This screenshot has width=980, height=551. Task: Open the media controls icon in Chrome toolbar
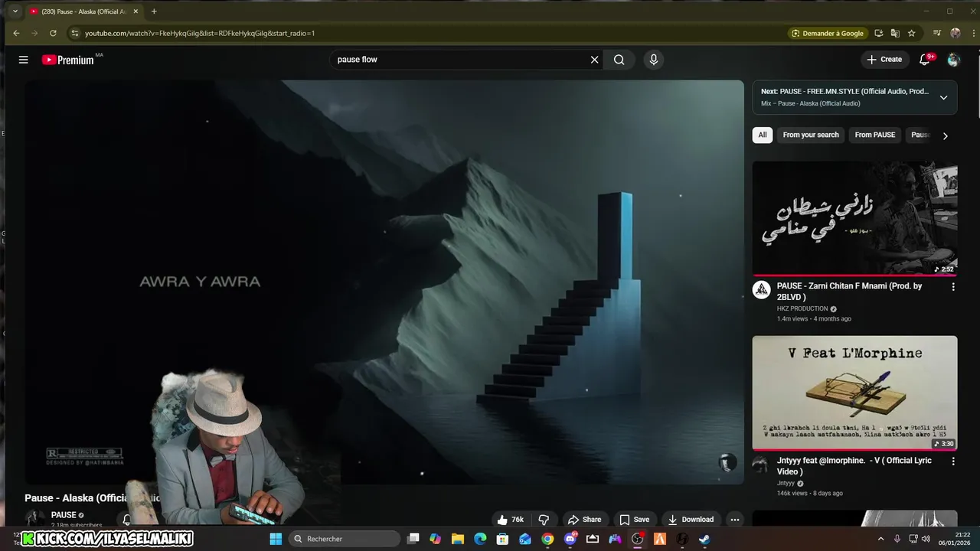tap(937, 33)
